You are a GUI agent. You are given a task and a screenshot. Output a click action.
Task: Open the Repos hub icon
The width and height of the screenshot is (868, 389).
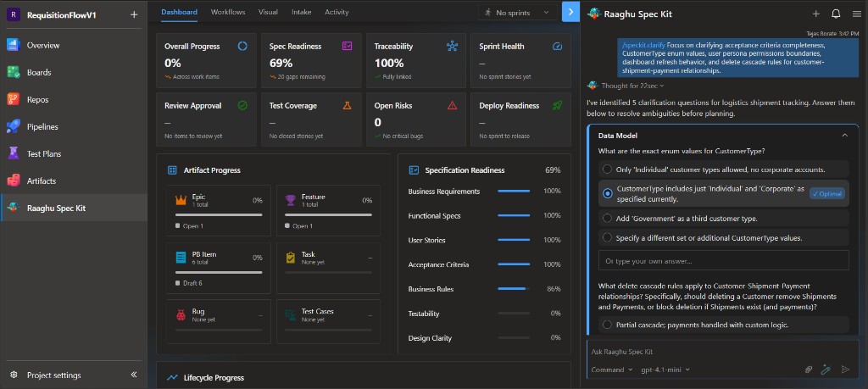pos(14,99)
